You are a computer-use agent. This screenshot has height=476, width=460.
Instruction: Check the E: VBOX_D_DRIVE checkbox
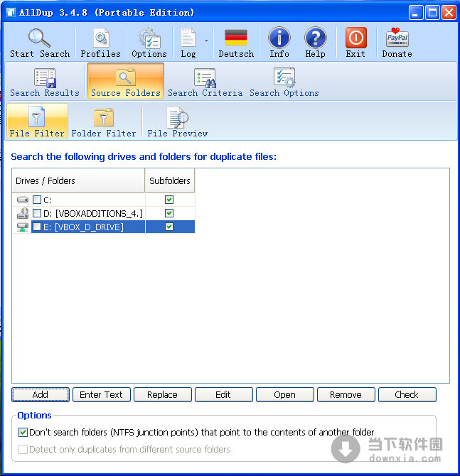(x=37, y=227)
